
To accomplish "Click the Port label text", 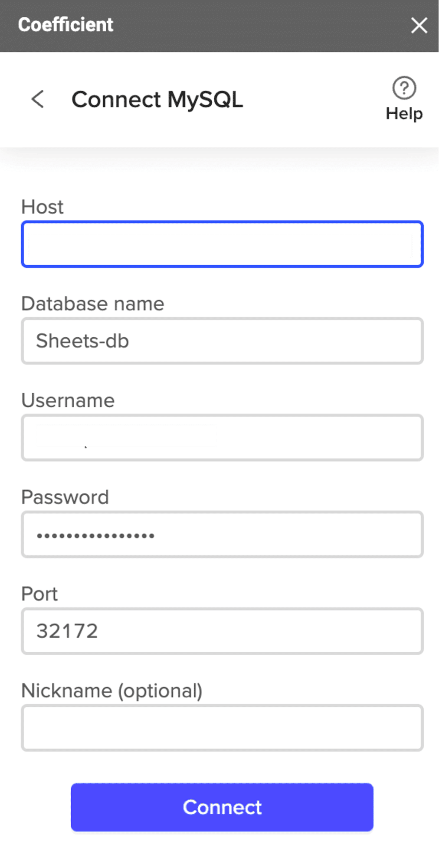I will click(x=39, y=594).
